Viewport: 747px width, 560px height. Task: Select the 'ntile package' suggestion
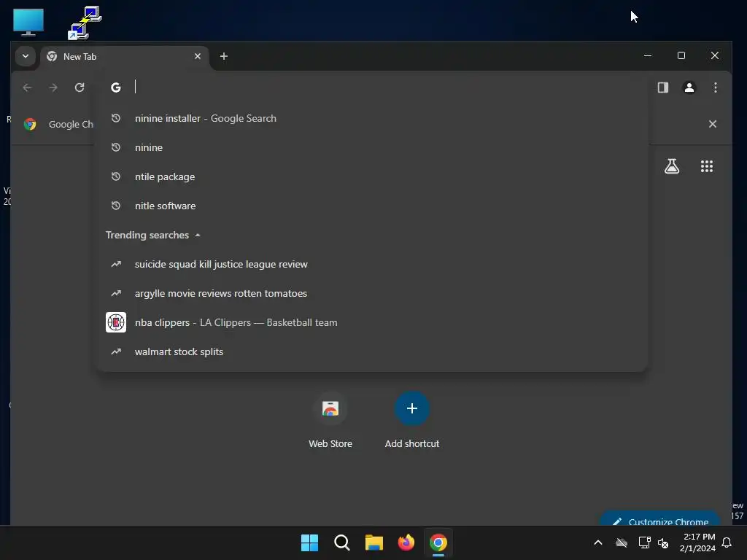[372, 176]
